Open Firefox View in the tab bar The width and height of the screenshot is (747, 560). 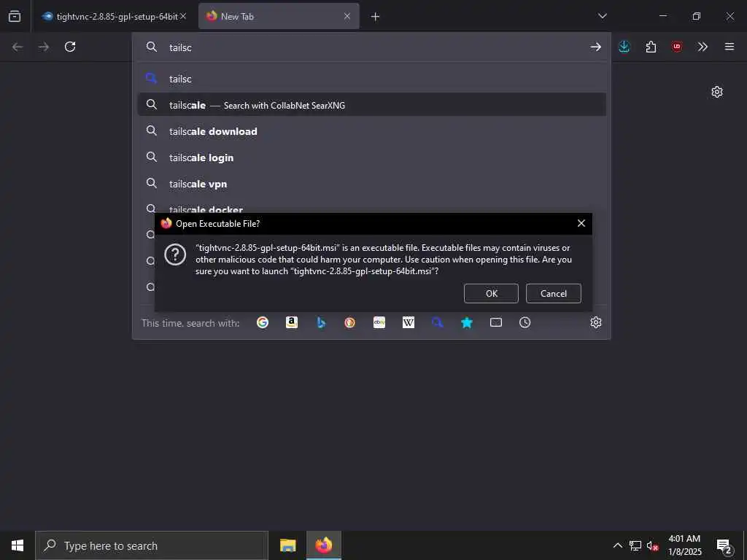click(x=15, y=16)
